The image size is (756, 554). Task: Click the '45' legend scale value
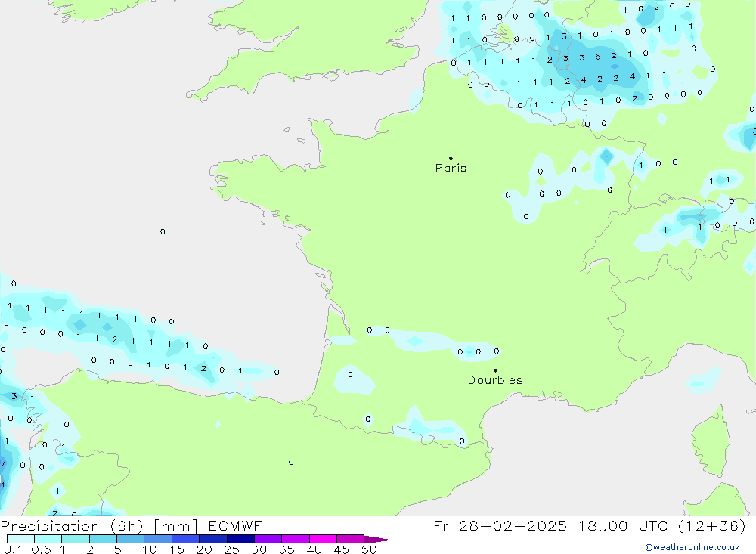[x=342, y=549]
